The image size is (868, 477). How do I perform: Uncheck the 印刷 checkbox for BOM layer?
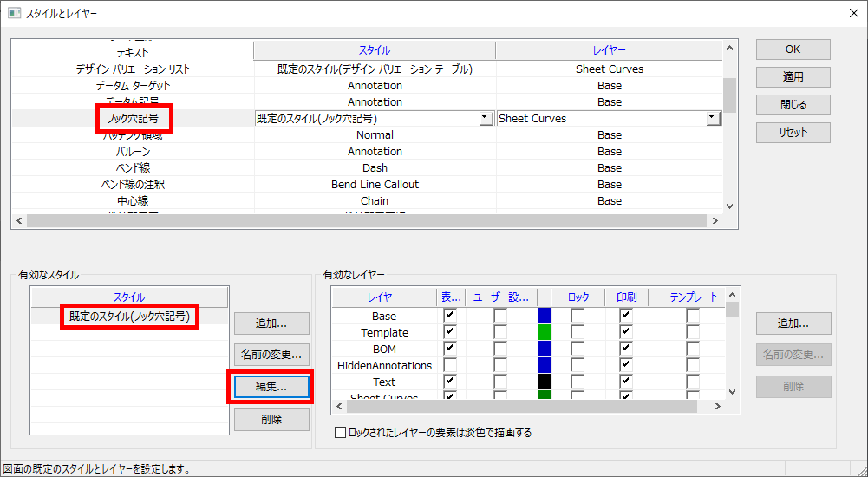[625, 350]
